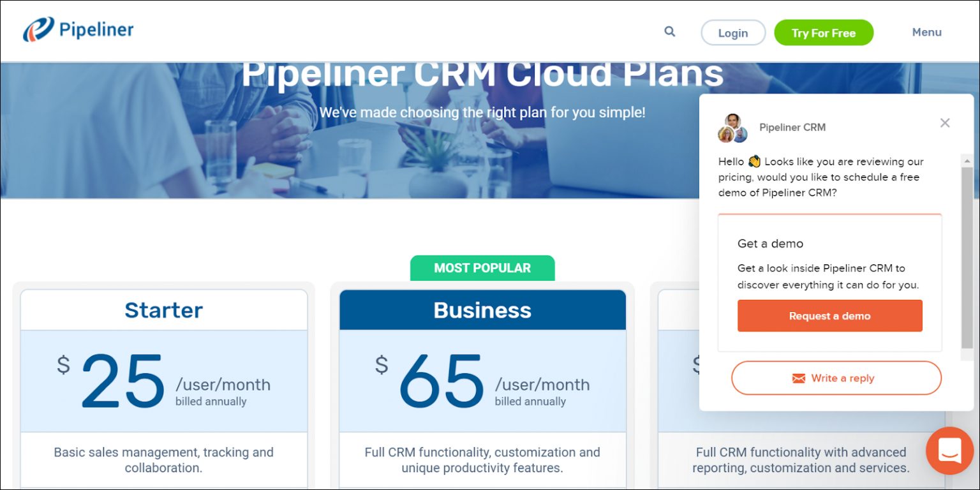Click the envelope icon in Write a reply
This screenshot has width=980, height=490.
coord(798,378)
